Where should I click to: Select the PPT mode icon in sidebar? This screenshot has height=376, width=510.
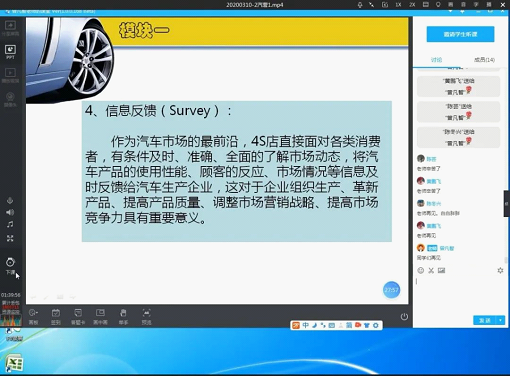(10, 52)
